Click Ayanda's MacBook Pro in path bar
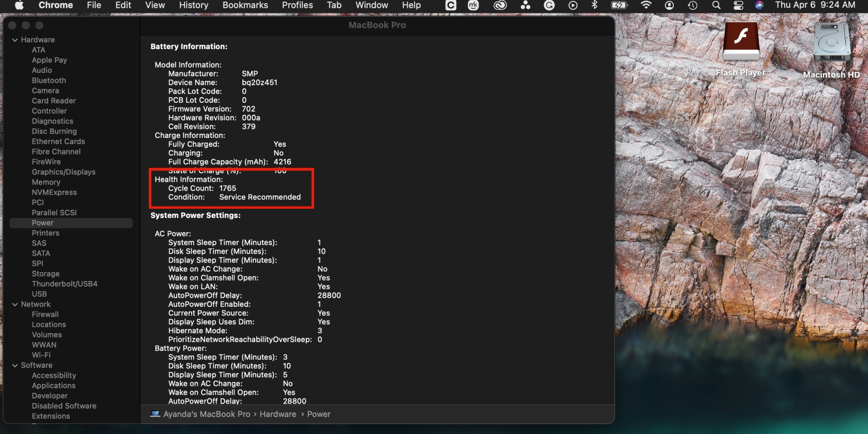 207,414
